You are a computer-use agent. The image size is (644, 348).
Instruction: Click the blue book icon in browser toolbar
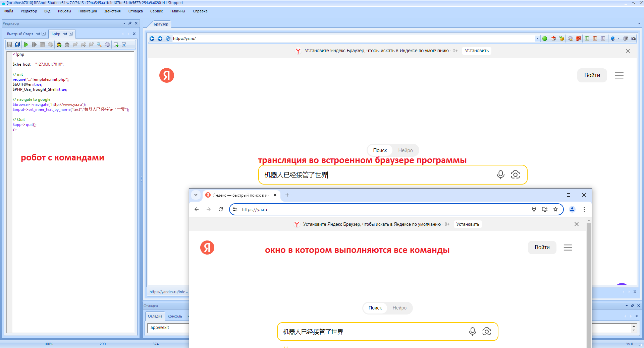[x=613, y=39]
